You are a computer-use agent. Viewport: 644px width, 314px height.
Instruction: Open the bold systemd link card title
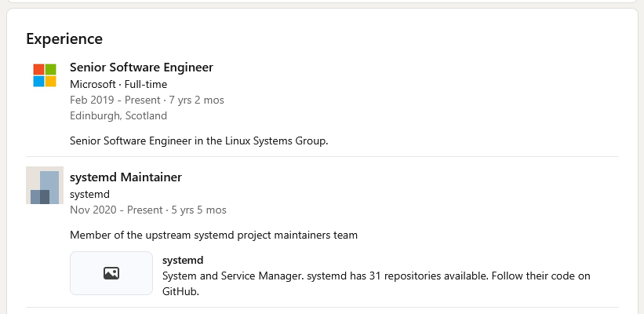[x=183, y=260]
